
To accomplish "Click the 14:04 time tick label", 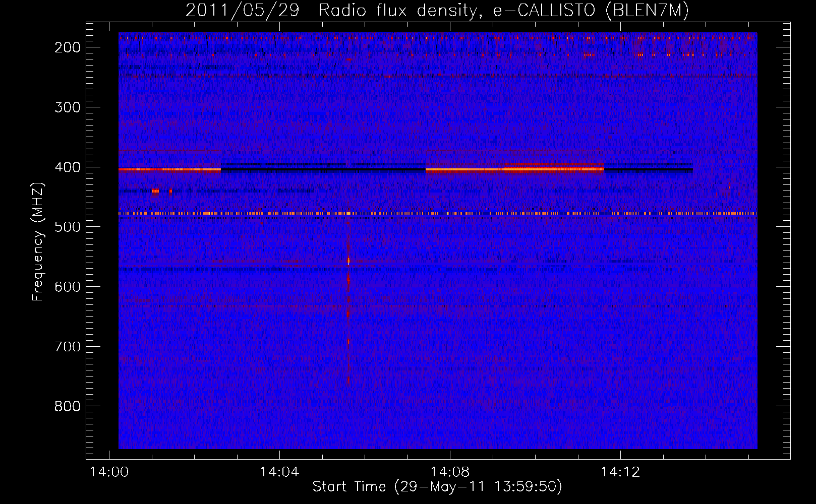I will pos(279,472).
